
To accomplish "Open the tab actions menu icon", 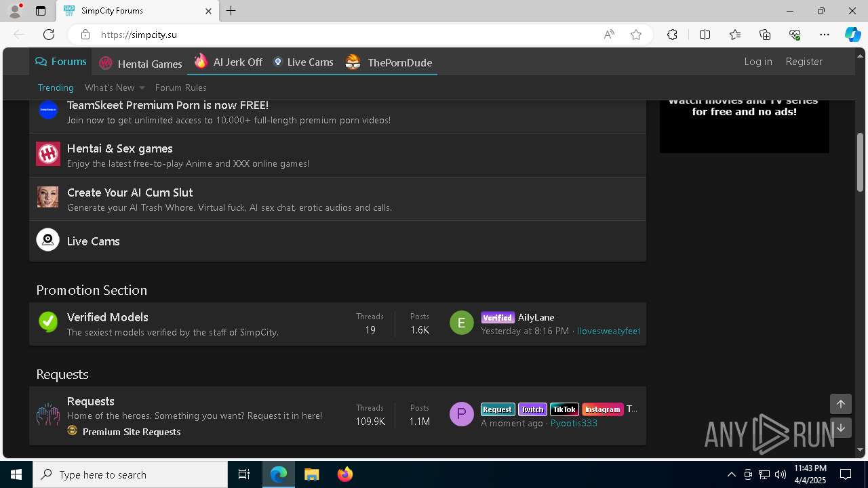I will coord(41,11).
